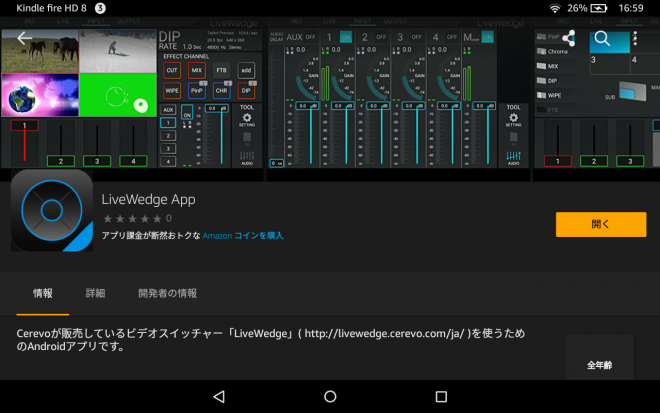The width and height of the screenshot is (660, 413).
Task: View the partially visible third screenshot
Action: pyautogui.click(x=596, y=99)
